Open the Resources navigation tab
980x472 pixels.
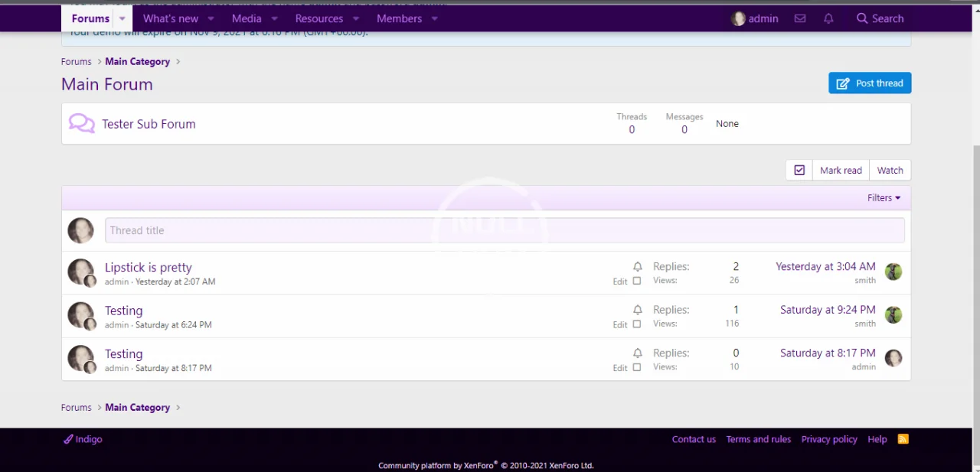(x=319, y=18)
